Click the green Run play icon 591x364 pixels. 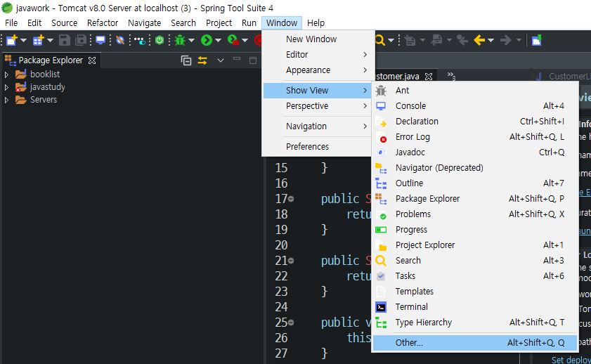coord(206,40)
